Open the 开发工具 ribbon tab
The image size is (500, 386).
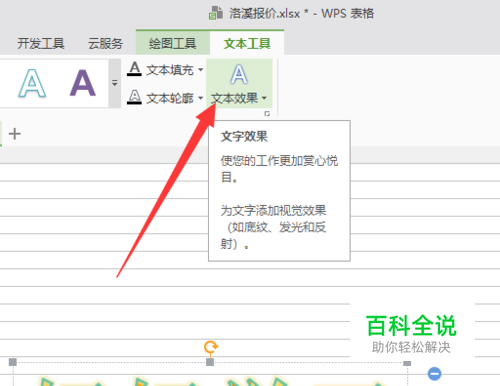pyautogui.click(x=41, y=43)
